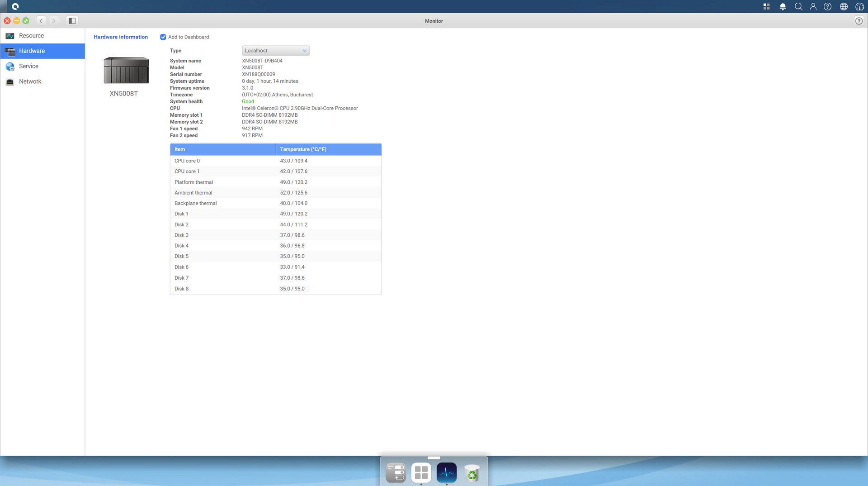Select the Platform thermal row

point(276,182)
